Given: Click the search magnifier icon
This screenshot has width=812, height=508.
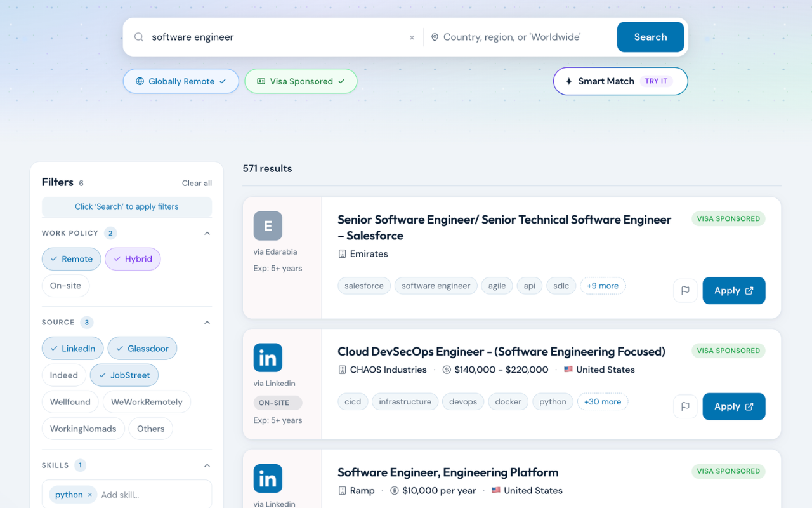Looking at the screenshot, I should (x=139, y=37).
